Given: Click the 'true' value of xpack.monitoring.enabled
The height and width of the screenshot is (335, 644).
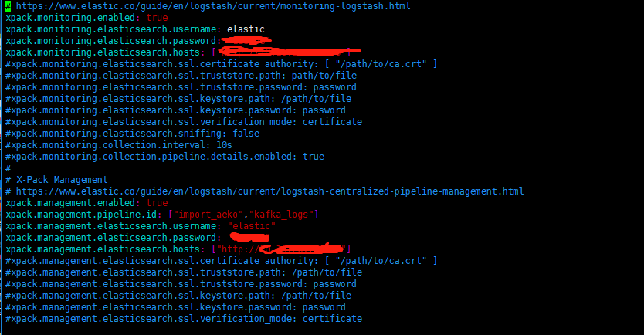Looking at the screenshot, I should click(x=157, y=18).
